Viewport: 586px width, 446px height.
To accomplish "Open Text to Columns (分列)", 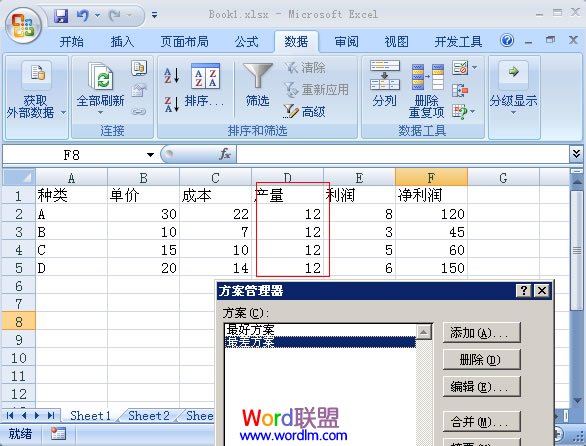I will pyautogui.click(x=385, y=84).
